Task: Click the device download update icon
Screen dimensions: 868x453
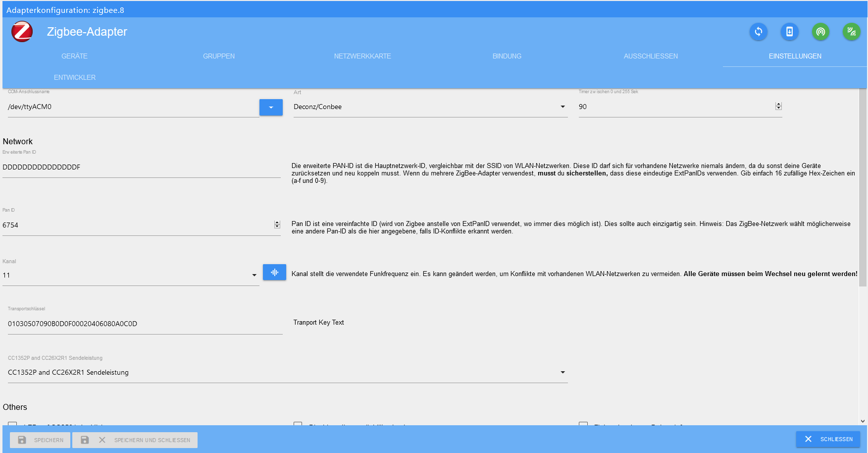Action: [790, 32]
